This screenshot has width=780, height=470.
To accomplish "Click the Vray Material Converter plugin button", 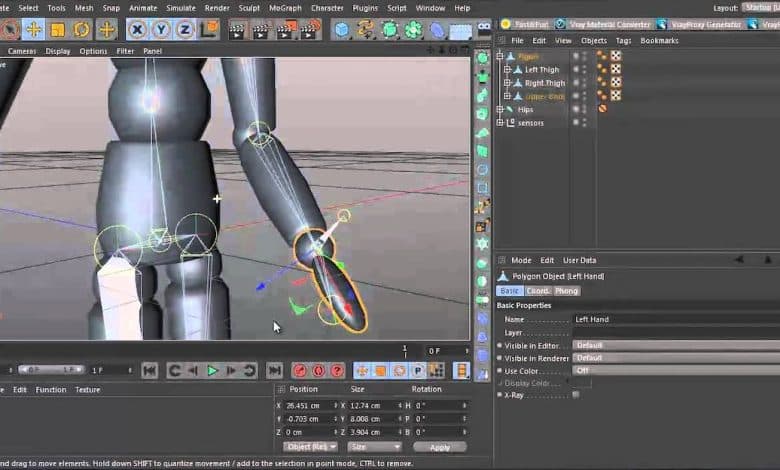I will point(604,24).
